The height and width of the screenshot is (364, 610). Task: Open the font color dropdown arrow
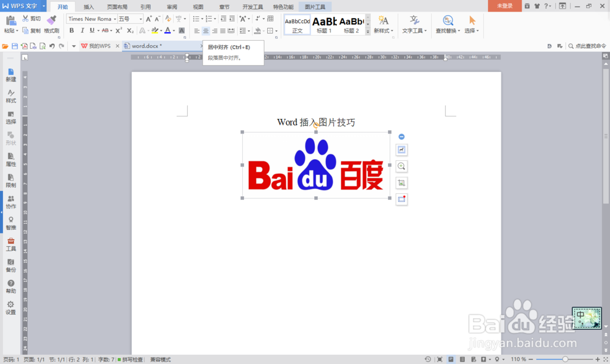click(173, 30)
